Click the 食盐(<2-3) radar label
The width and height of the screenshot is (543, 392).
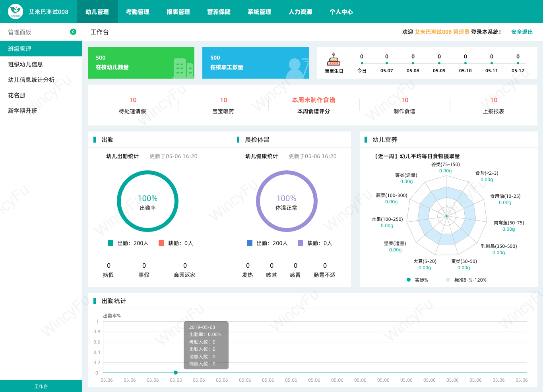[x=487, y=173]
